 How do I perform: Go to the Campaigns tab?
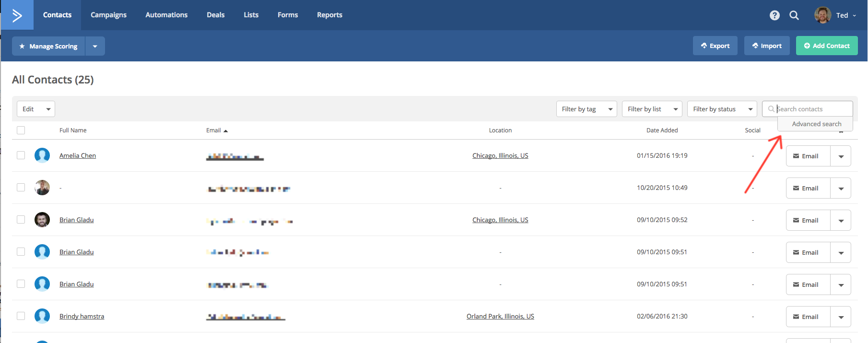[108, 15]
